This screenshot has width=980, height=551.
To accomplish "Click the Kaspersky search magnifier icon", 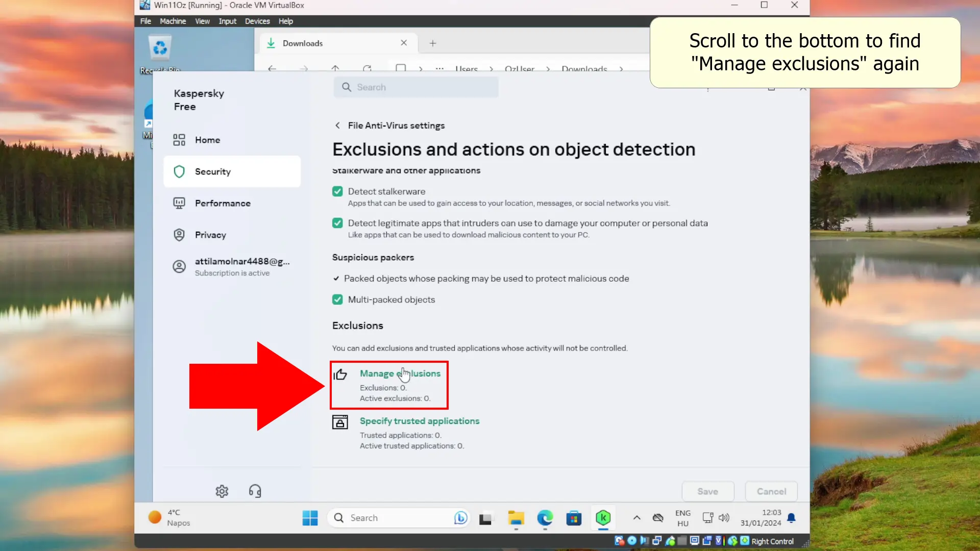I will 347,87.
